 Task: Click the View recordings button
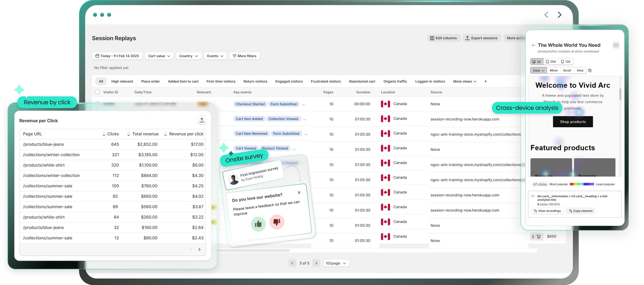pyautogui.click(x=547, y=211)
